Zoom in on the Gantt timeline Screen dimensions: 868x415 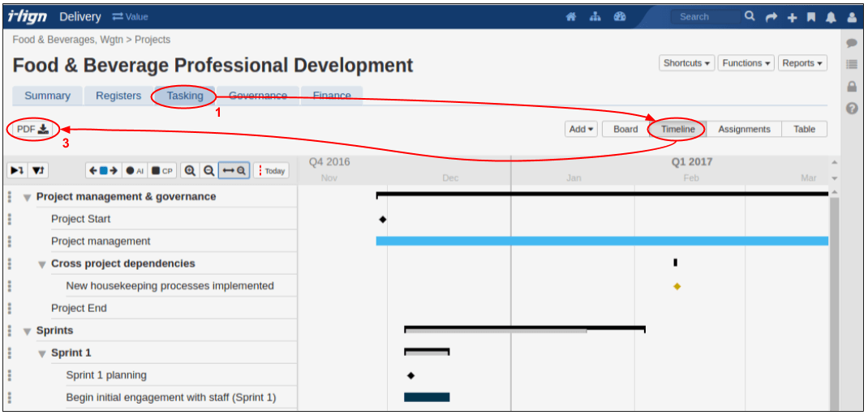point(190,171)
